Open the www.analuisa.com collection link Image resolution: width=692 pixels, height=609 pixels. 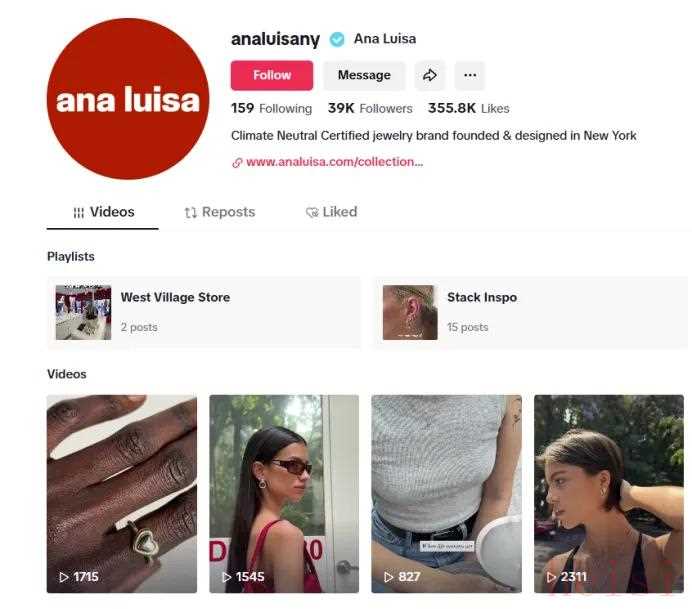pyautogui.click(x=335, y=162)
